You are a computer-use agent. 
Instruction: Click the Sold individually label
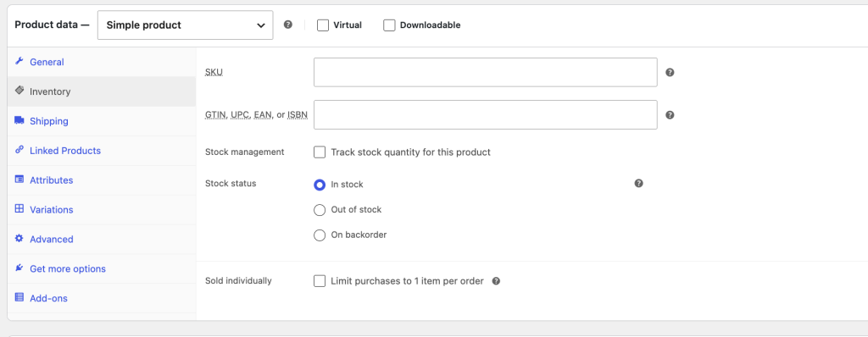click(x=238, y=280)
